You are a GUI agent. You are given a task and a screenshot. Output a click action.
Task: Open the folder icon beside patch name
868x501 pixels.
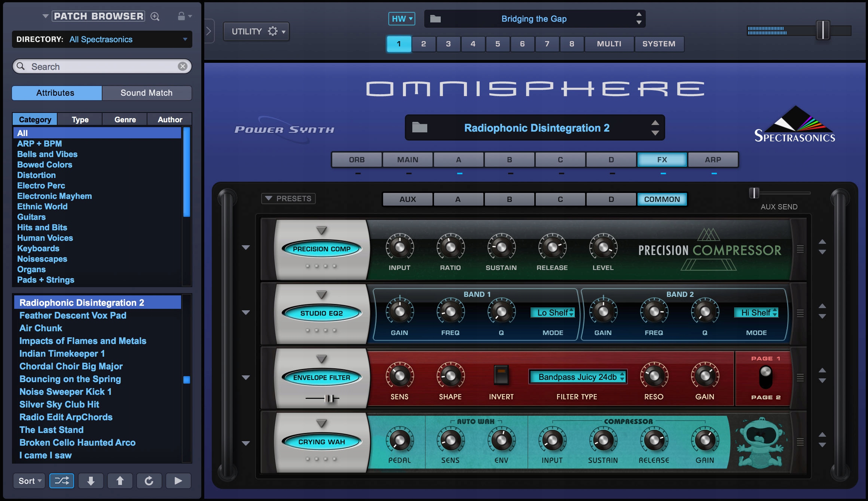419,128
